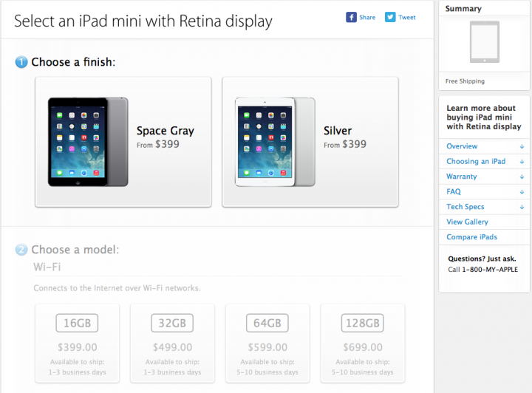Jump to the FAQ section
Viewport: 532px width, 393px height.
point(454,192)
